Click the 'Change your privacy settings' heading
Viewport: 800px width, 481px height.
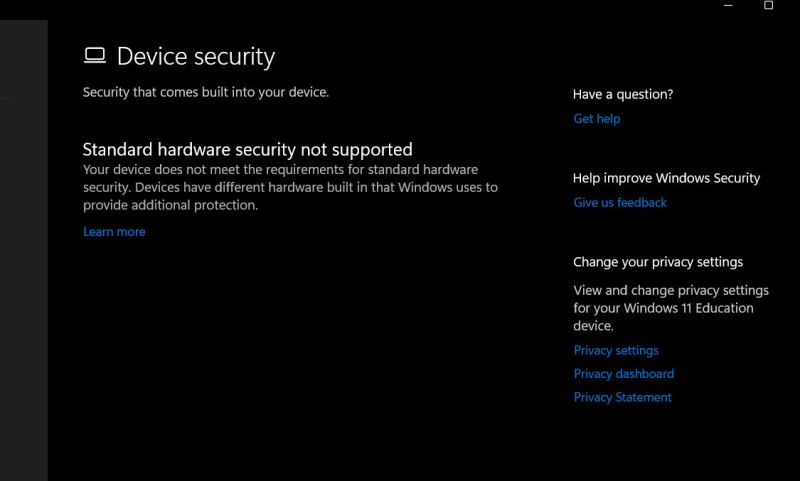658,262
